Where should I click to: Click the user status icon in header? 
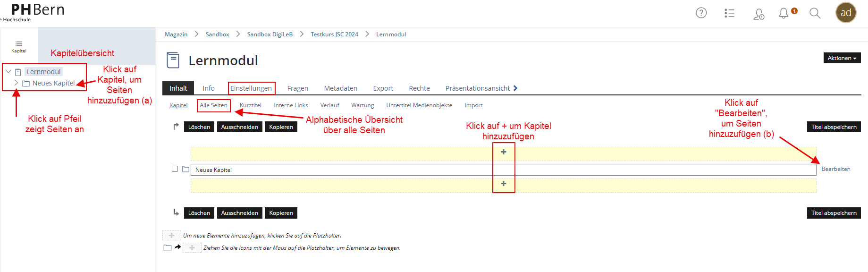coord(758,14)
